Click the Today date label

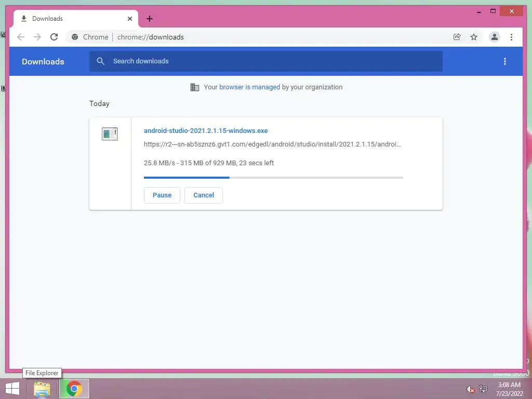click(x=99, y=103)
